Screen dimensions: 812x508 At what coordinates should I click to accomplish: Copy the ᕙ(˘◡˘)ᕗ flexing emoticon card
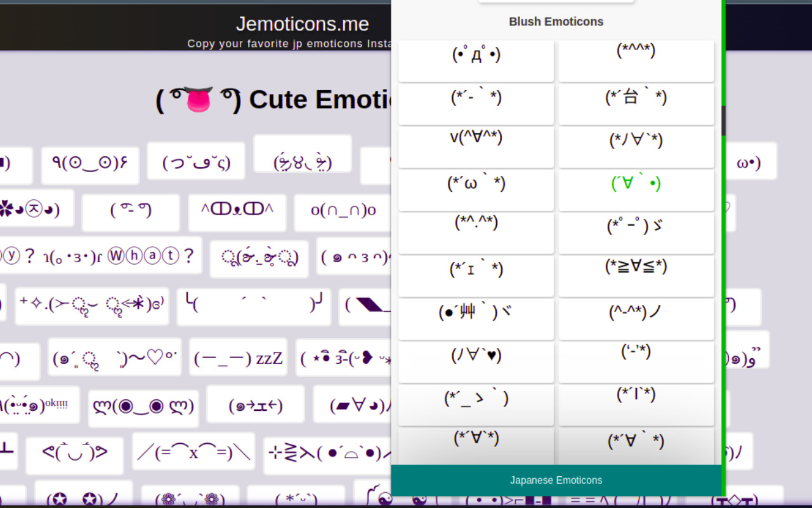pyautogui.click(x=75, y=455)
